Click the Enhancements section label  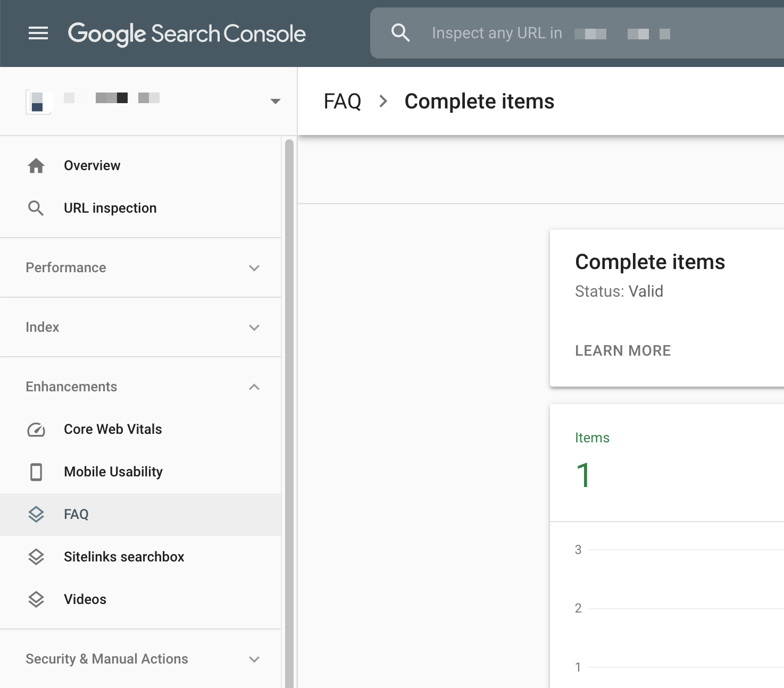pyautogui.click(x=71, y=387)
